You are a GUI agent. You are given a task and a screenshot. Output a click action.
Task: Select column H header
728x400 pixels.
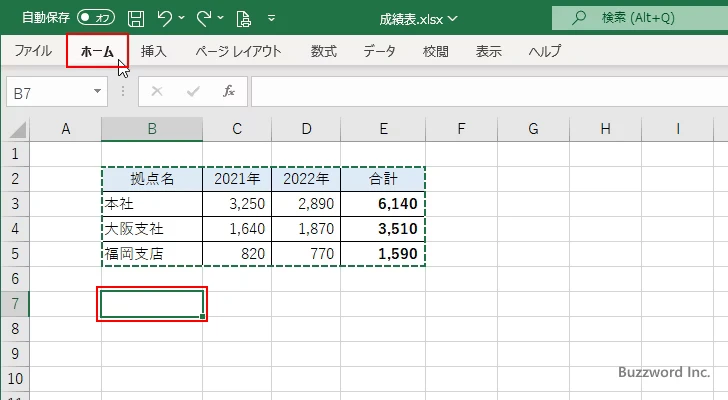605,129
